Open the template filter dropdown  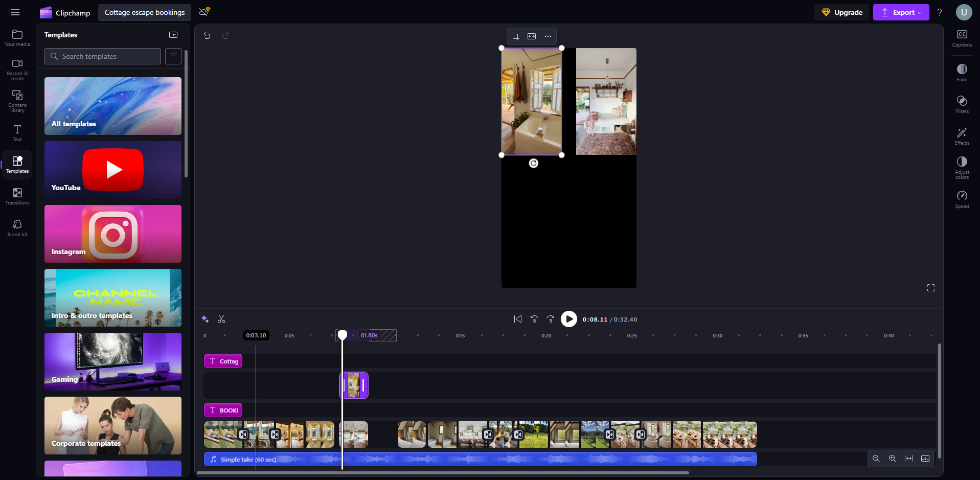pos(173,56)
